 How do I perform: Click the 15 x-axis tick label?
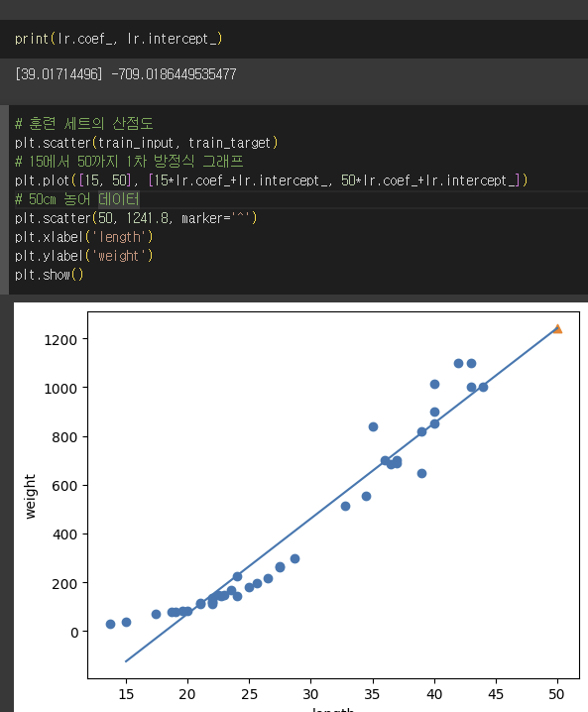point(126,694)
